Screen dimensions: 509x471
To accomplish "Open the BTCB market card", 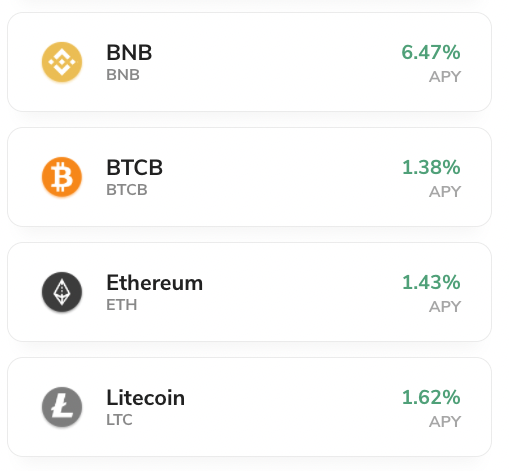I will 249,177.
